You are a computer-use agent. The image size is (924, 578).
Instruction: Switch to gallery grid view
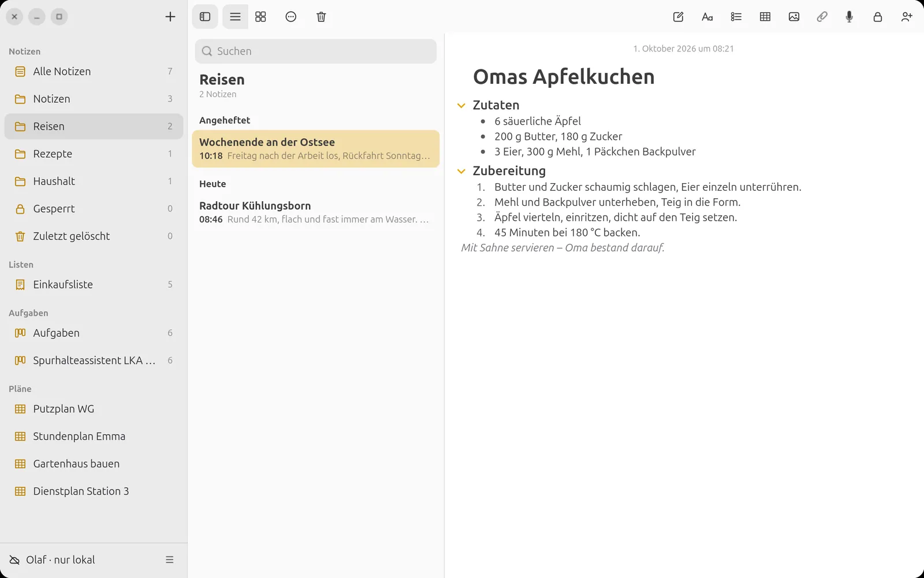pyautogui.click(x=260, y=17)
